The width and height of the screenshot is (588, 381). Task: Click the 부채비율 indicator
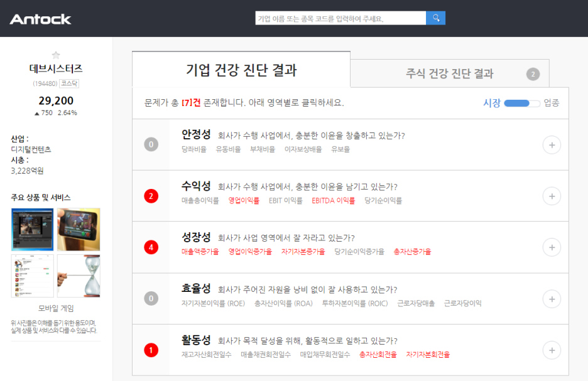click(x=263, y=149)
